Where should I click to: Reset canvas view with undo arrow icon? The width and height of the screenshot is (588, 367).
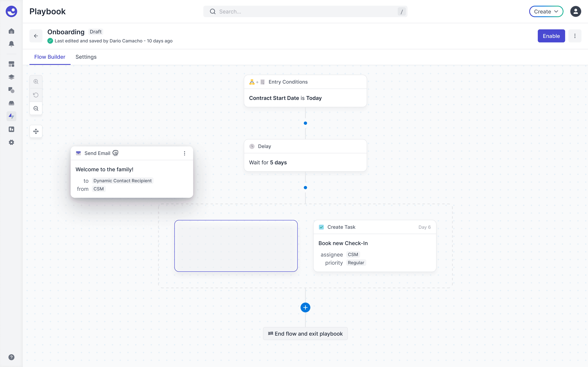click(36, 95)
